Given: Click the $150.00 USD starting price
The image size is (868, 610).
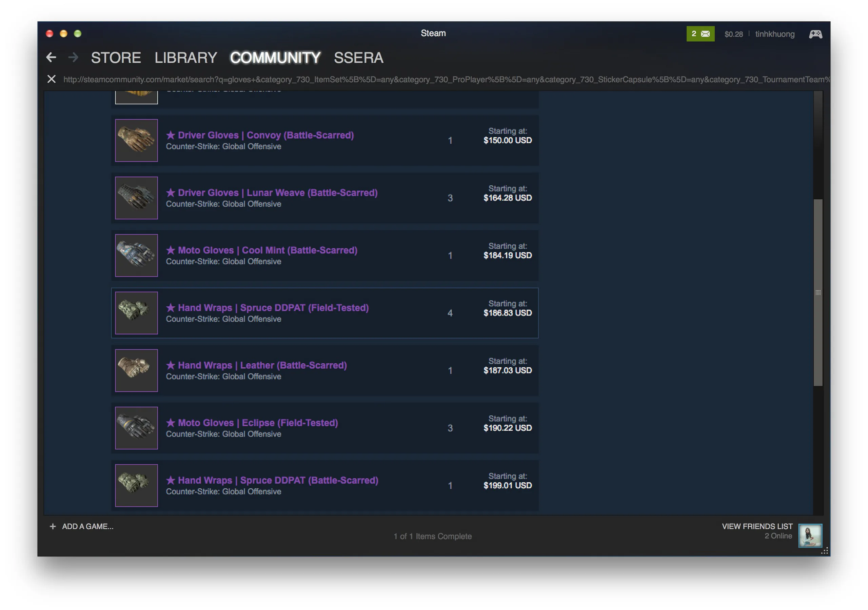Looking at the screenshot, I should pyautogui.click(x=507, y=140).
